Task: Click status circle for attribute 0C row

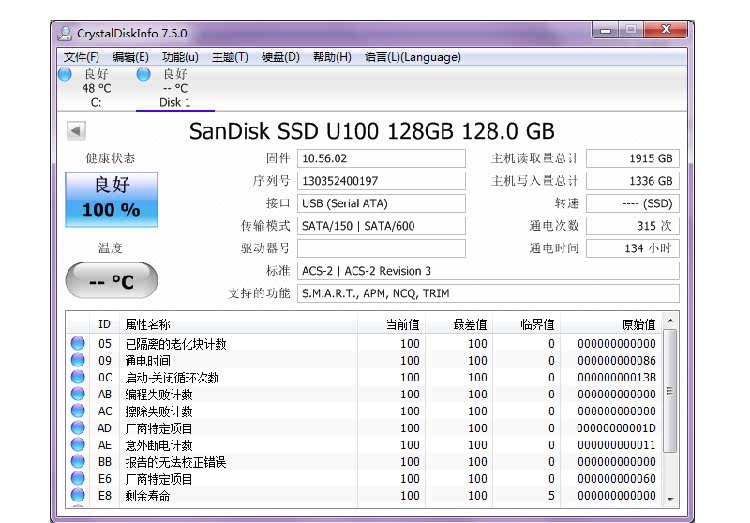Action: point(77,377)
